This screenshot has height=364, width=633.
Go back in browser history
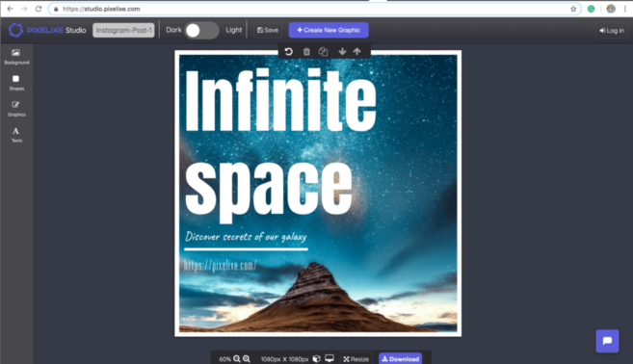pyautogui.click(x=10, y=9)
